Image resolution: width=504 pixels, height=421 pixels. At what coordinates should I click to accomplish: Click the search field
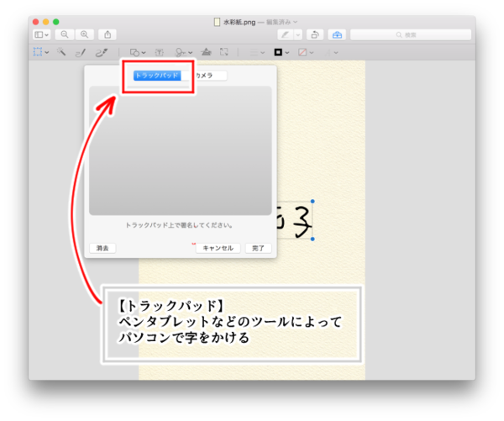(x=411, y=34)
